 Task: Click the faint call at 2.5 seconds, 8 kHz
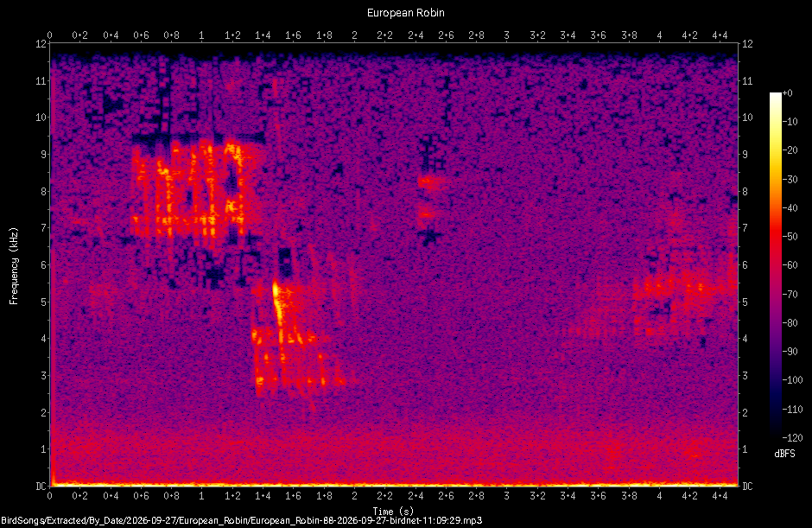click(x=431, y=181)
